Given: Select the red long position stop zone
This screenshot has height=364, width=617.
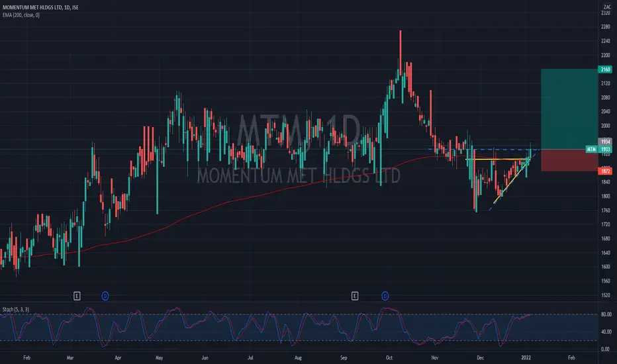Looking at the screenshot, I should click(x=569, y=160).
